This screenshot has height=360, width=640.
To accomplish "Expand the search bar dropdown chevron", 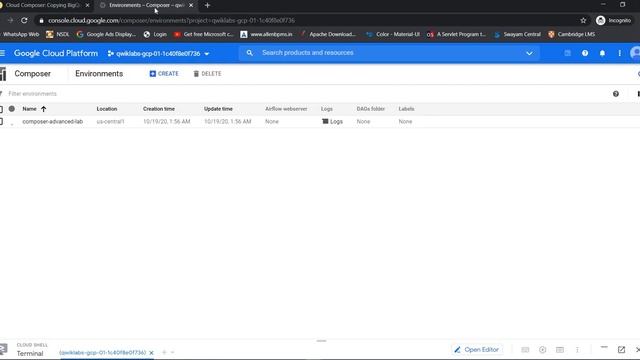I will 529,53.
